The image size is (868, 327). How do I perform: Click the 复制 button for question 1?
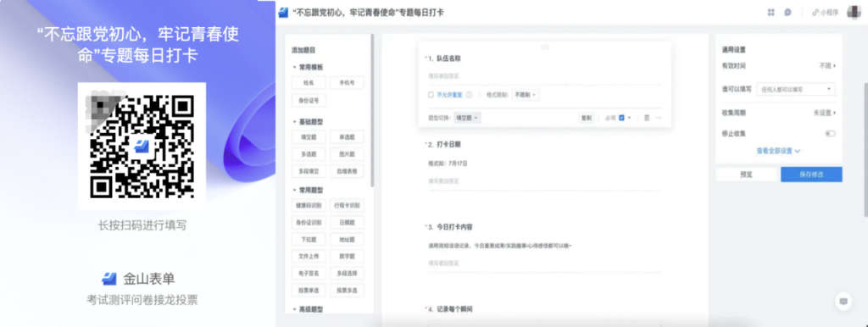tap(587, 118)
